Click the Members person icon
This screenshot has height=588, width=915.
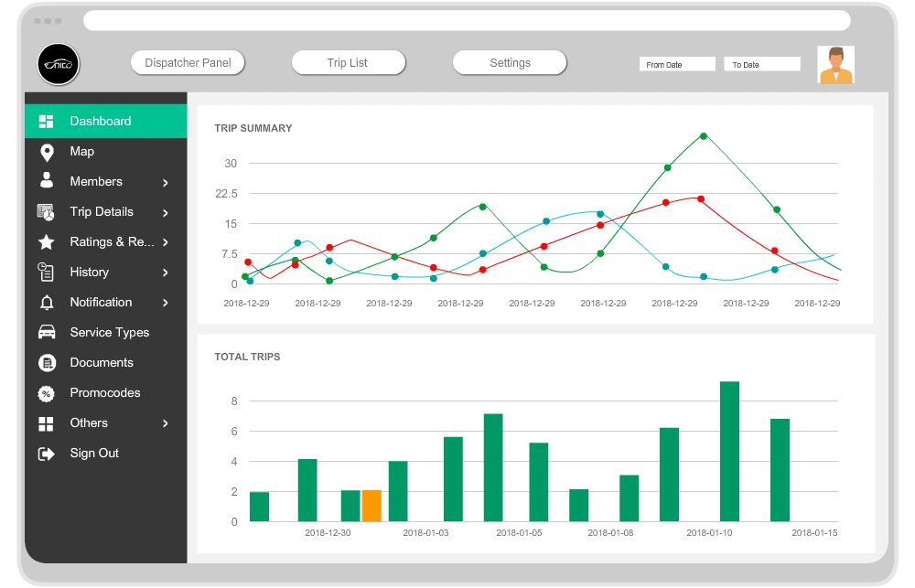point(47,181)
